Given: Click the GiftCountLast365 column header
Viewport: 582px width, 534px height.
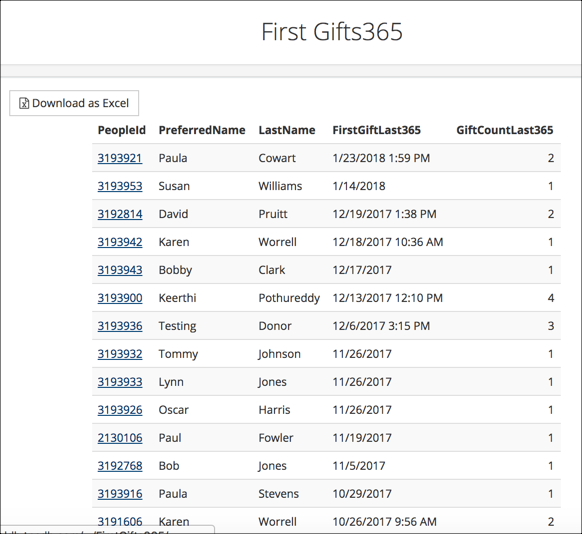Looking at the screenshot, I should coord(505,130).
